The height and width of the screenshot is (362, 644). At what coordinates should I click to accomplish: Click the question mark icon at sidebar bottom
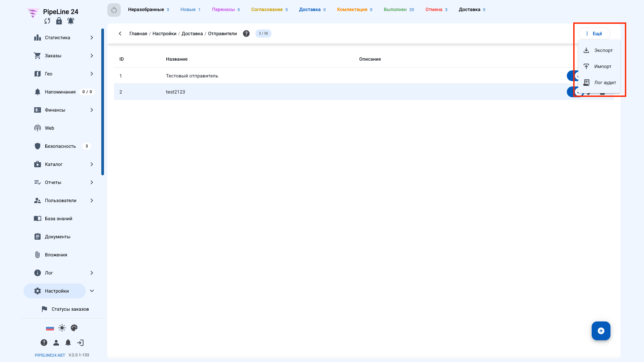tap(44, 343)
